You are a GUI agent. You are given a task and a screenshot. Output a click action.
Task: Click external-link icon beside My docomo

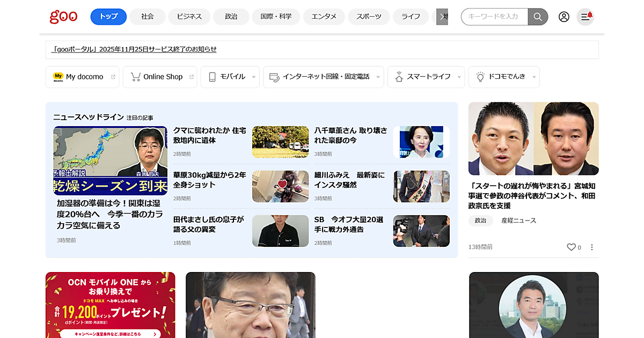113,77
